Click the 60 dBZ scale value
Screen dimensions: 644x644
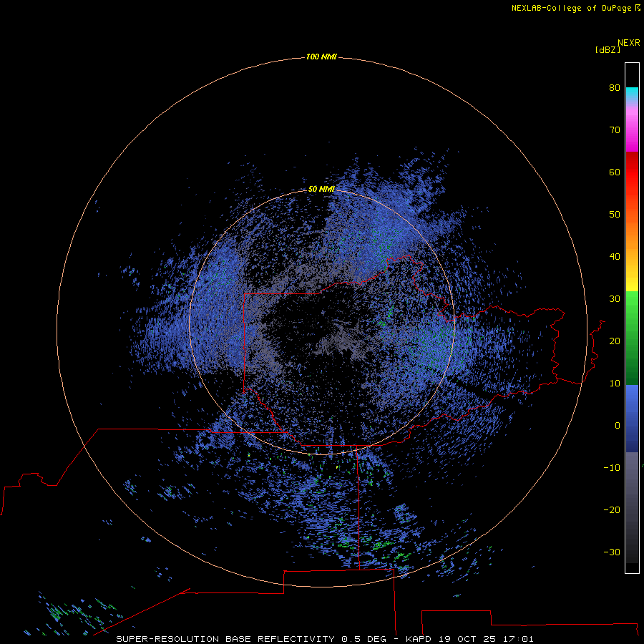click(615, 172)
